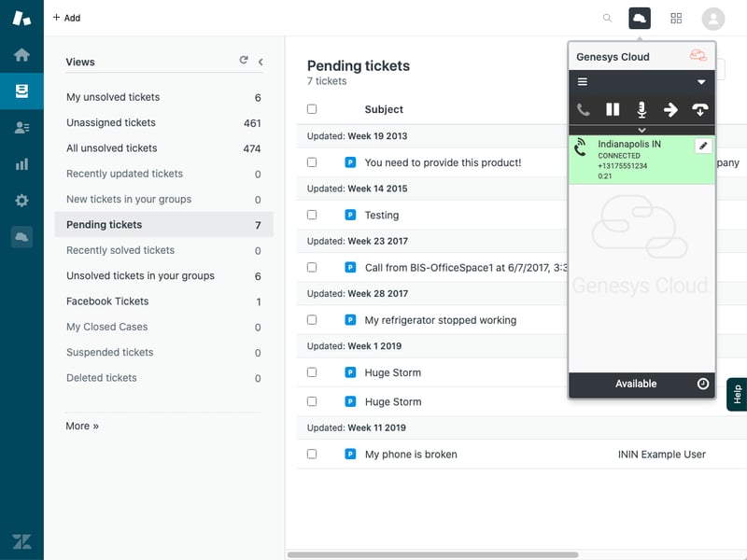Open the Genesys Cloud app from the sidebar
The image size is (747, 560).
point(21,237)
